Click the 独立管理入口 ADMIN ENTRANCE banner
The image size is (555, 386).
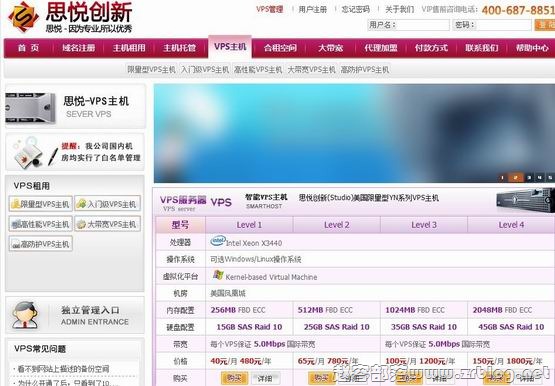75,315
